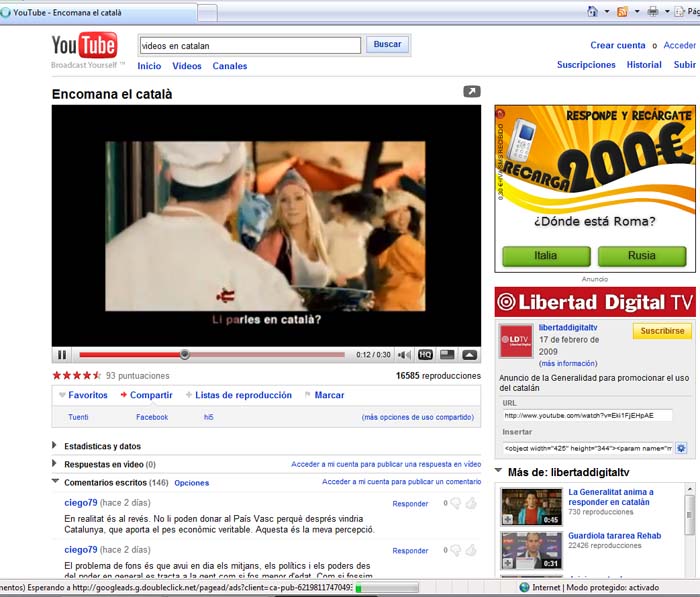The height and width of the screenshot is (597, 700).
Task: Open the Vídeos tab
Action: click(x=187, y=66)
